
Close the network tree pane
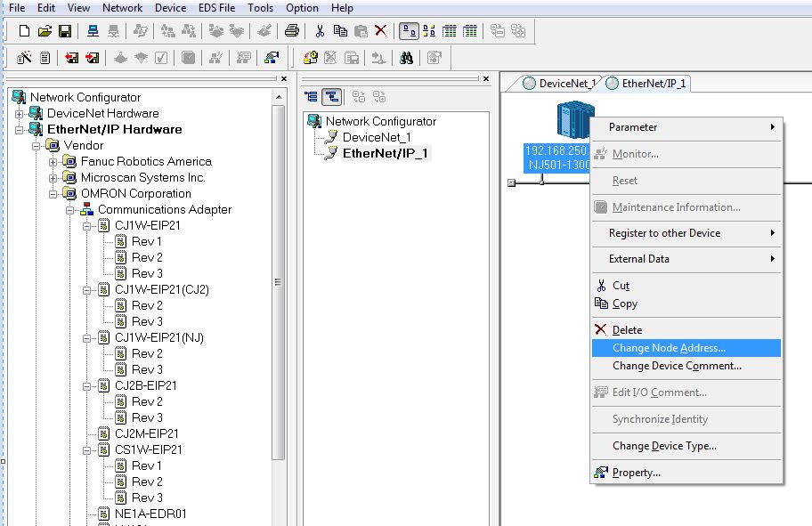coord(486,78)
